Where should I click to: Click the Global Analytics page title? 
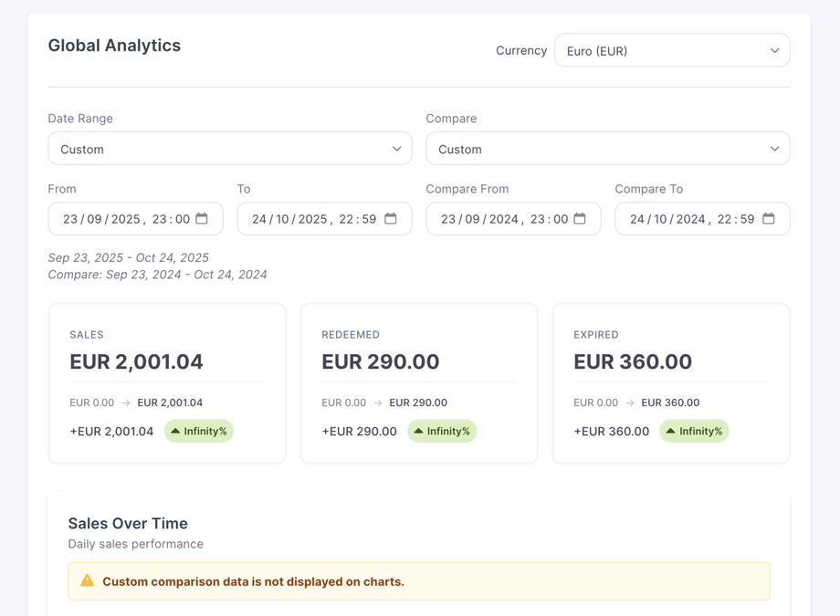tap(114, 46)
